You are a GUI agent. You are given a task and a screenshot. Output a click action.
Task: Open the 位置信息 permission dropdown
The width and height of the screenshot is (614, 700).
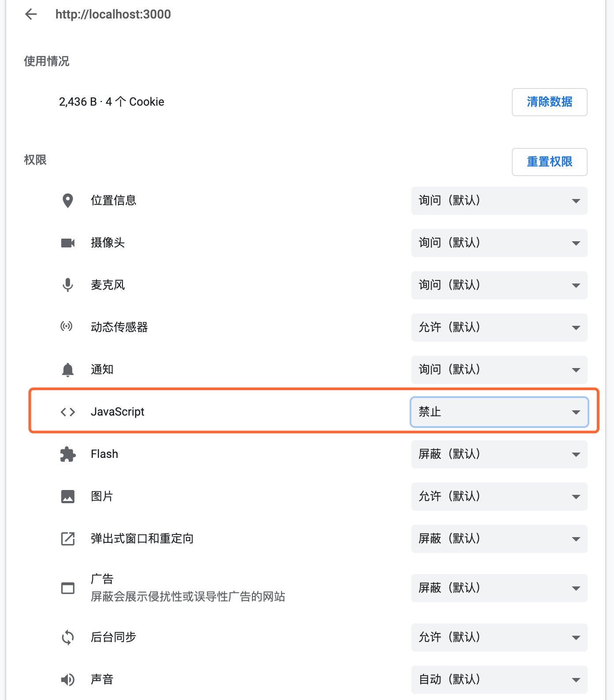tap(499, 201)
